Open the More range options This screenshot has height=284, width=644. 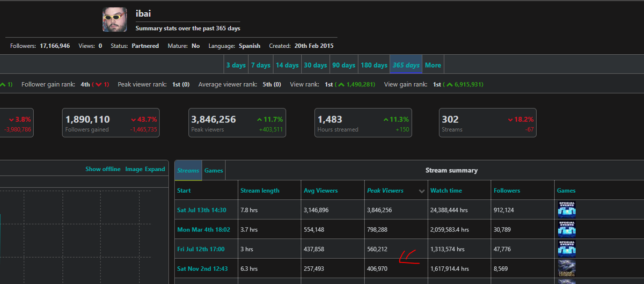point(433,65)
